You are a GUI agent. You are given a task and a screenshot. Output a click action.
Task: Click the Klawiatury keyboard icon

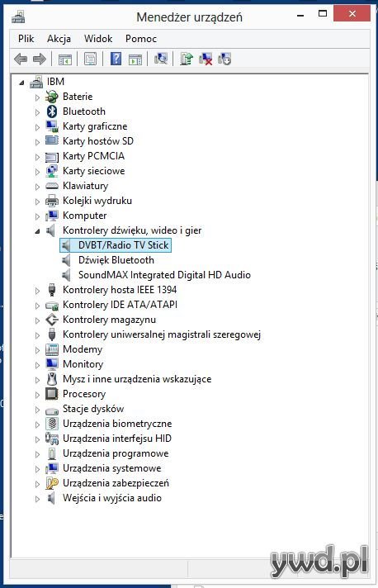click(52, 186)
